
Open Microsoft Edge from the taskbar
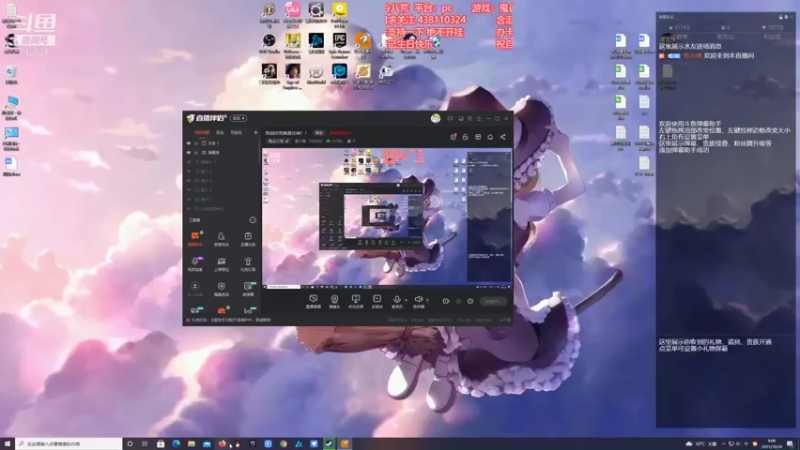pos(176,444)
